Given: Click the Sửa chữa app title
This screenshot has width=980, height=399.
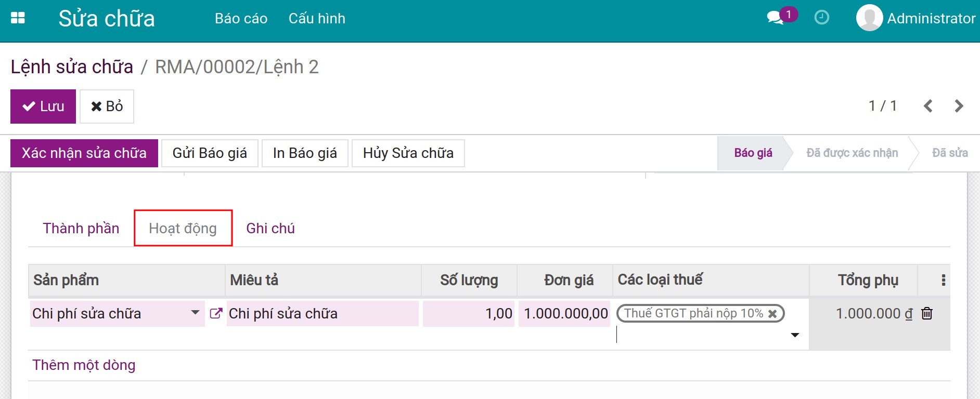Looking at the screenshot, I should coord(107,19).
